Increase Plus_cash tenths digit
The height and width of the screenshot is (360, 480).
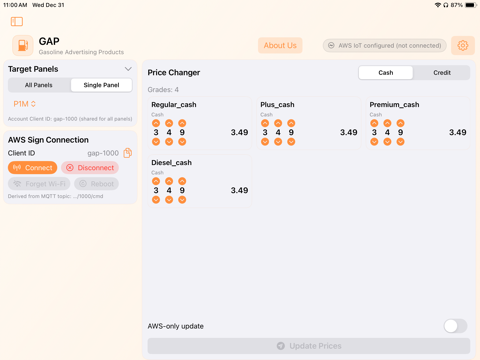pyautogui.click(x=278, y=123)
